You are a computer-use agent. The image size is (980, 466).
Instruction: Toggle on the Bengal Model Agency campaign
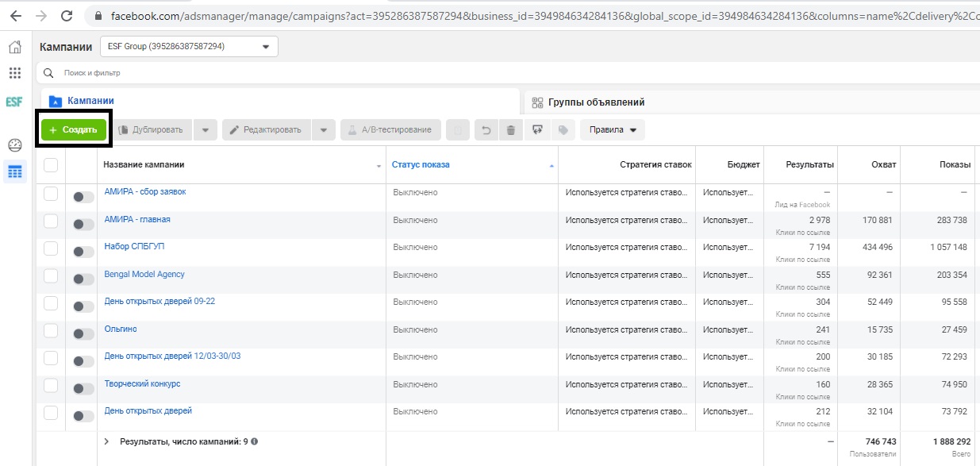coord(83,279)
